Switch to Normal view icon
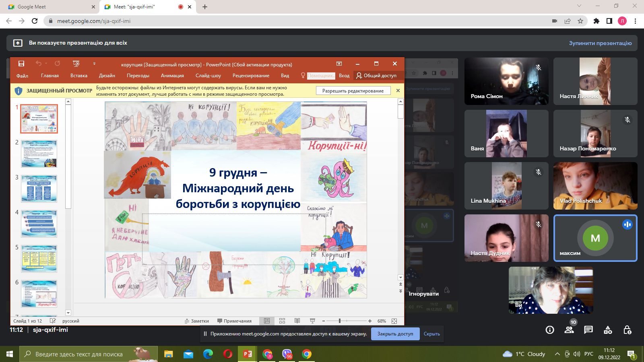This screenshot has width=644, height=362. pos(266,321)
